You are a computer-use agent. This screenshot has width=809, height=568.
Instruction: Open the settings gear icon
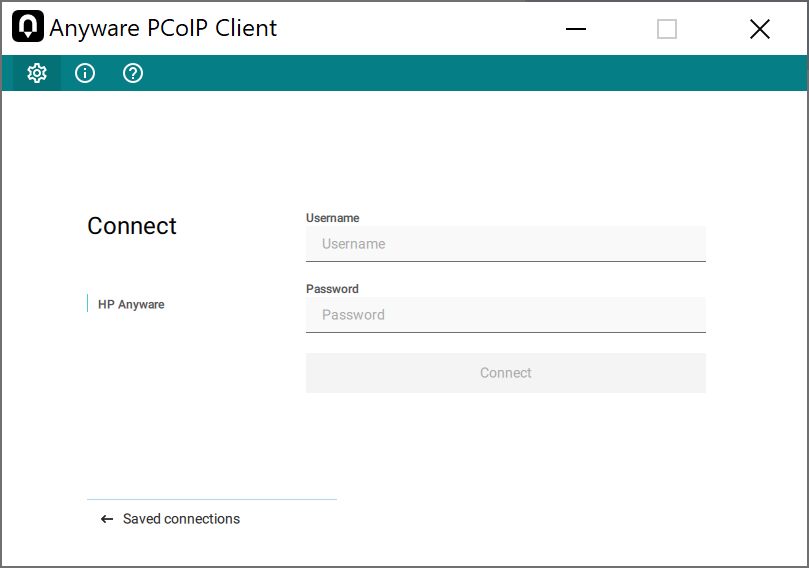(x=37, y=73)
